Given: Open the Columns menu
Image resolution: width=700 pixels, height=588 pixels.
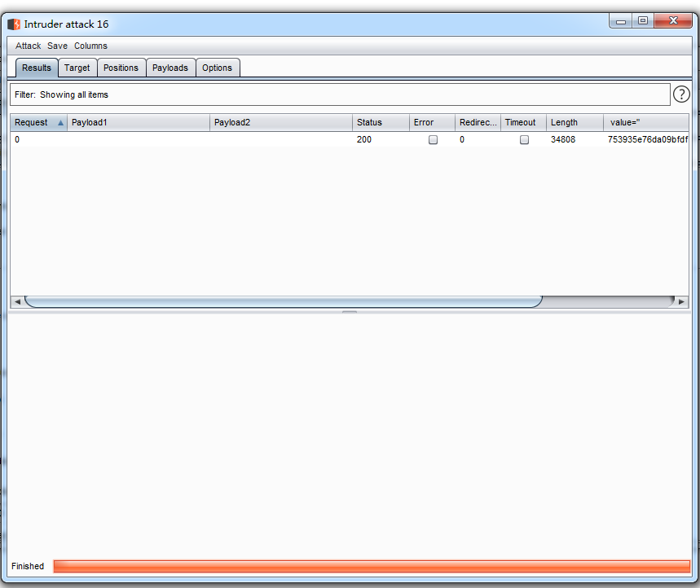Looking at the screenshot, I should tap(90, 46).
